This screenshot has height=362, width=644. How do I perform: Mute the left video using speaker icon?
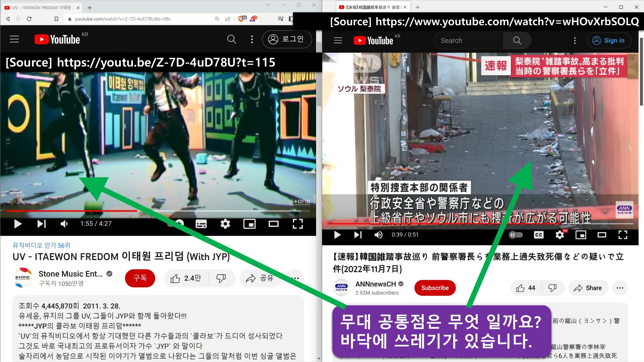pos(64,224)
